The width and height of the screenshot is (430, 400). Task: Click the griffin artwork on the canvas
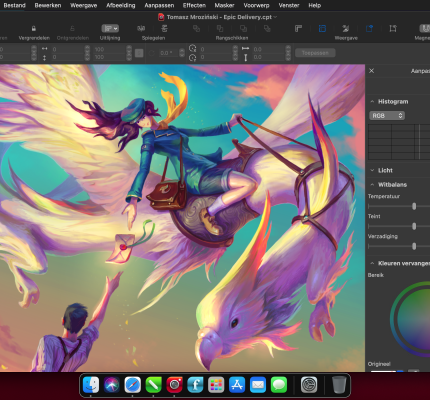pos(182,218)
